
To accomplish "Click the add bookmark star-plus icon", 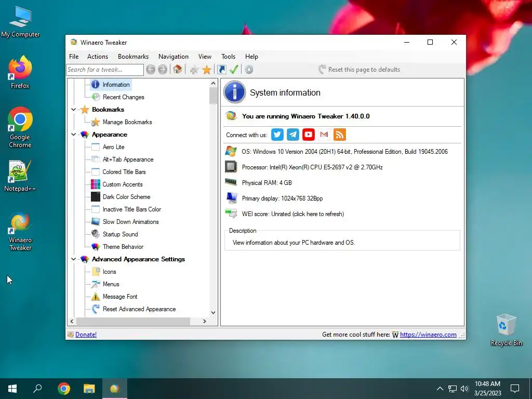I will click(x=194, y=70).
